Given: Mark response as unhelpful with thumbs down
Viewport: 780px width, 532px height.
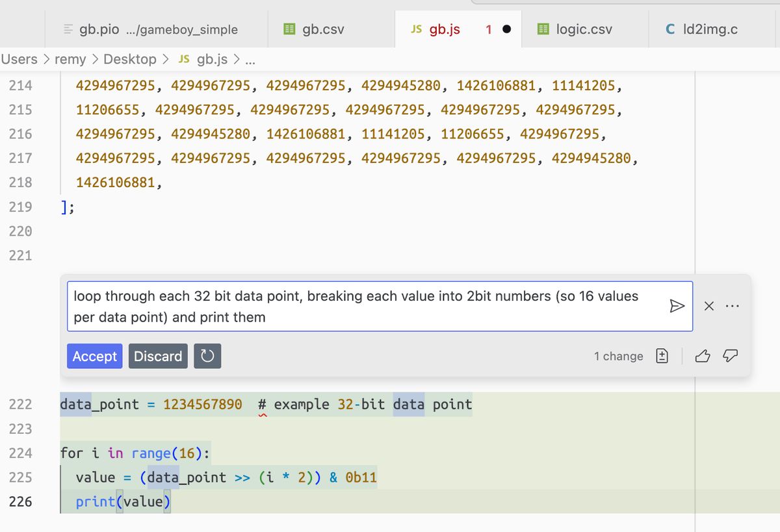Looking at the screenshot, I should (730, 356).
